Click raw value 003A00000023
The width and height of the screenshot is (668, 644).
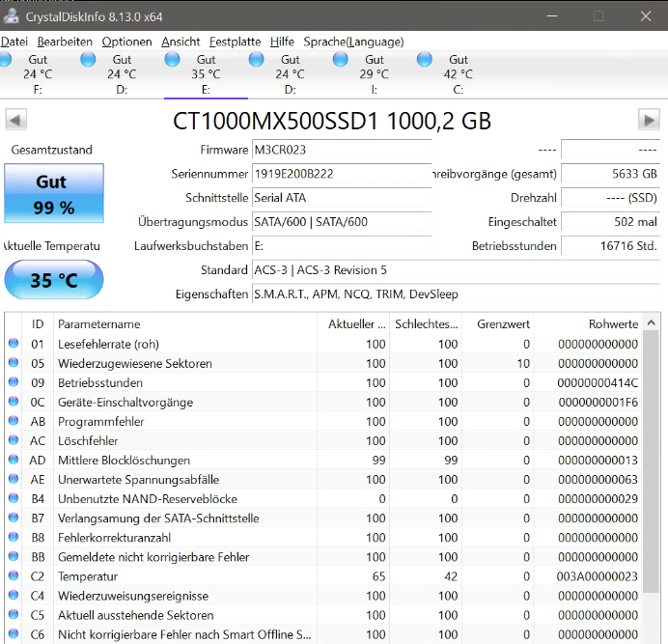coord(597,576)
